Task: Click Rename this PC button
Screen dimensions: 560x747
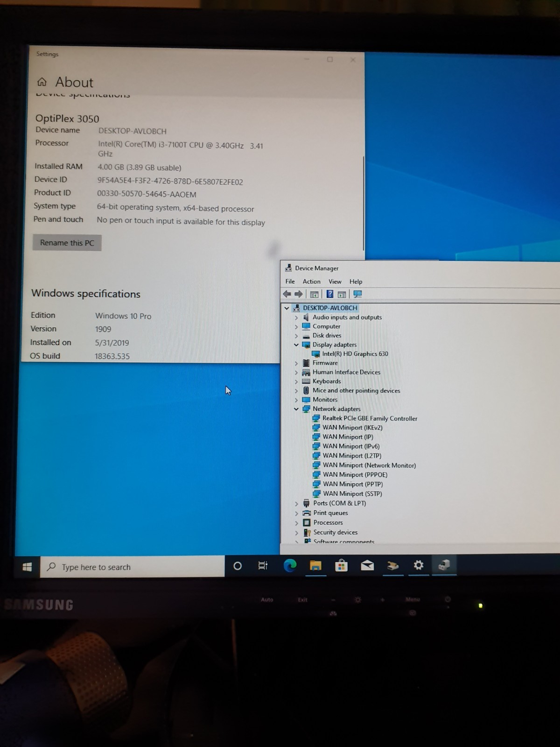Action: pos(67,243)
